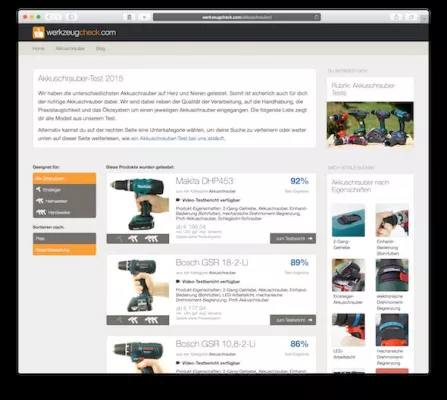Open the Home menu item
The height and width of the screenshot is (400, 447).
[x=38, y=48]
